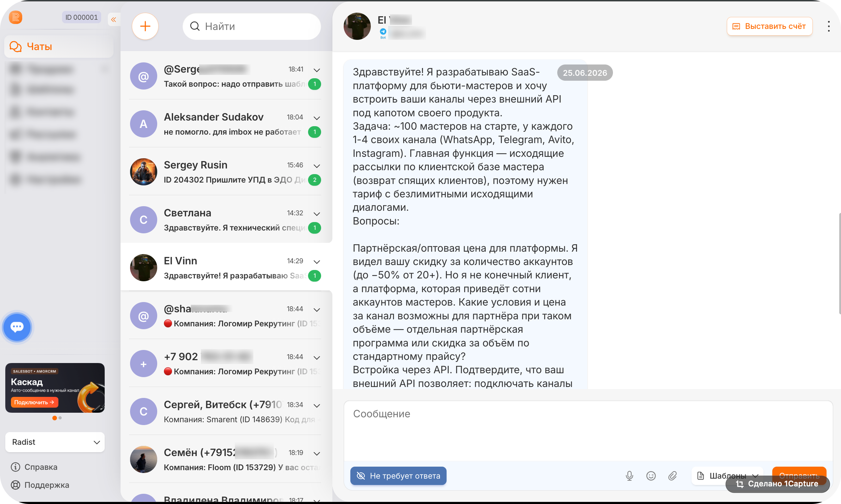Click the Чаты chat bubbles icon
This screenshot has height=504, width=841.
coord(16,47)
